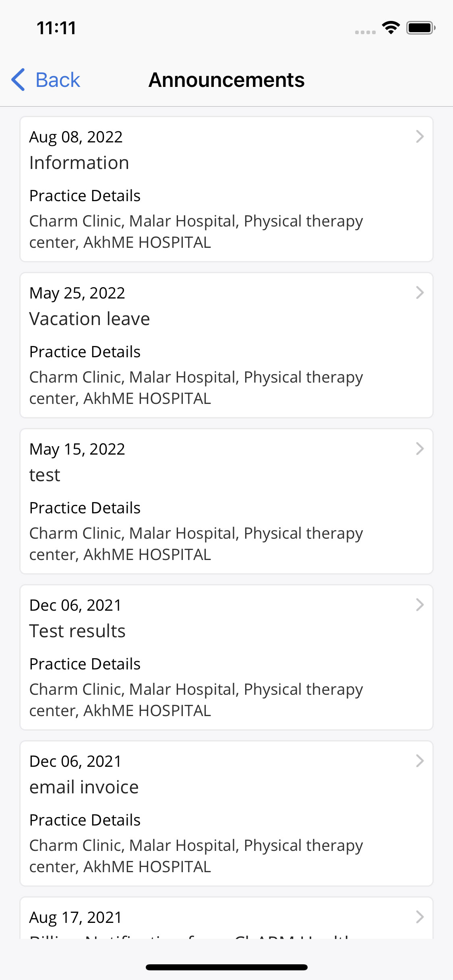Screen dimensions: 453x980
Task: Expand the May 15, 2022 test announcement chevron
Action: coord(420,449)
